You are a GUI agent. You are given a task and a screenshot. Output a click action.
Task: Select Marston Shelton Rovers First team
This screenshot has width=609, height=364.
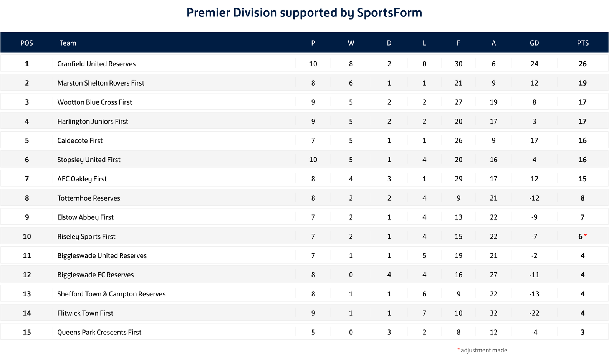[x=101, y=83]
